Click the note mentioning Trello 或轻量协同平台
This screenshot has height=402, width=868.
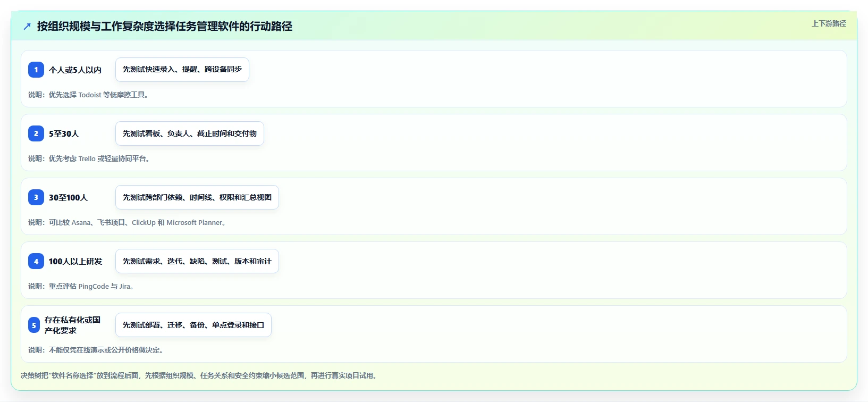click(90, 158)
